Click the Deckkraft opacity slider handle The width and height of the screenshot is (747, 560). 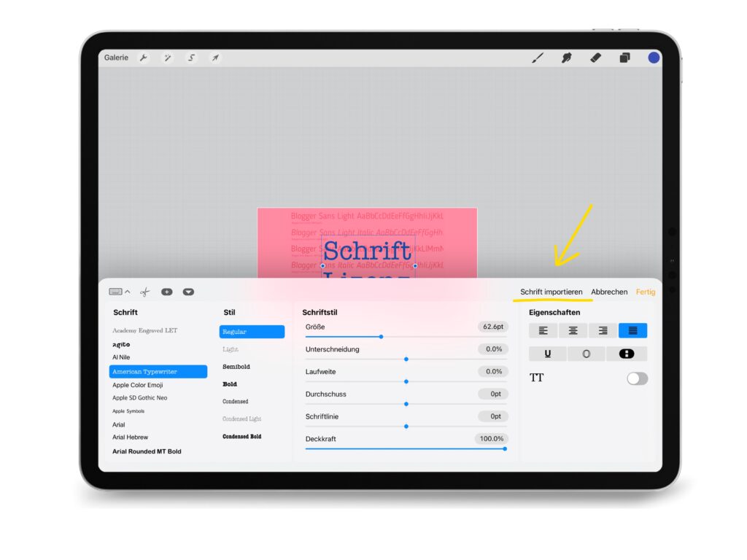tap(505, 448)
